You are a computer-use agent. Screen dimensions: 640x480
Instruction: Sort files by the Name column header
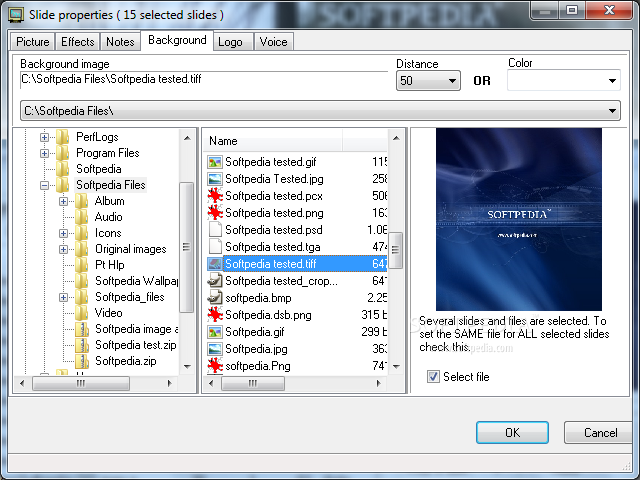tap(273, 141)
